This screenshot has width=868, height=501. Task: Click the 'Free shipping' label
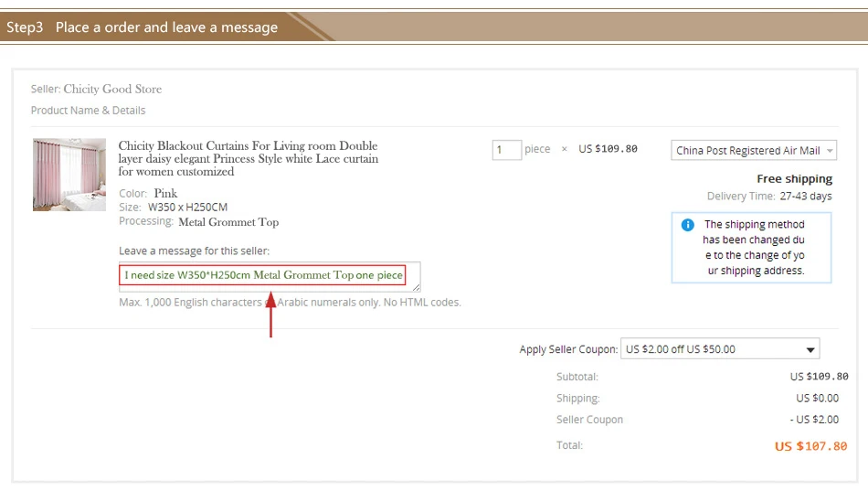pos(794,179)
